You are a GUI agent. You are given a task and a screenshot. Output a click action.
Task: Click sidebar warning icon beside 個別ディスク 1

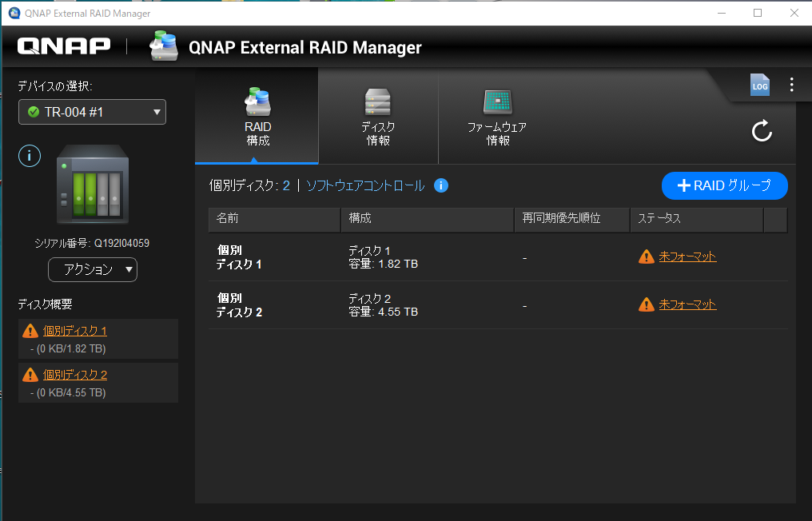coord(30,331)
